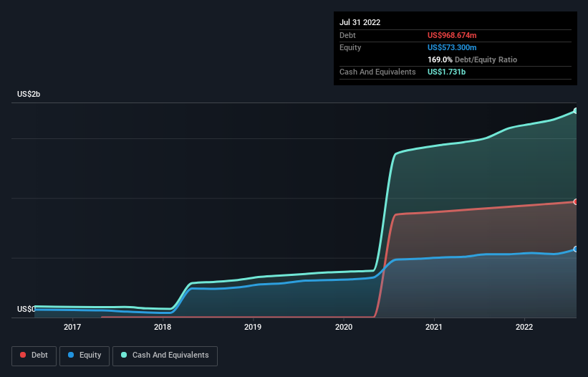Click the 2021 x-axis label
This screenshot has height=377, width=588.
point(434,327)
